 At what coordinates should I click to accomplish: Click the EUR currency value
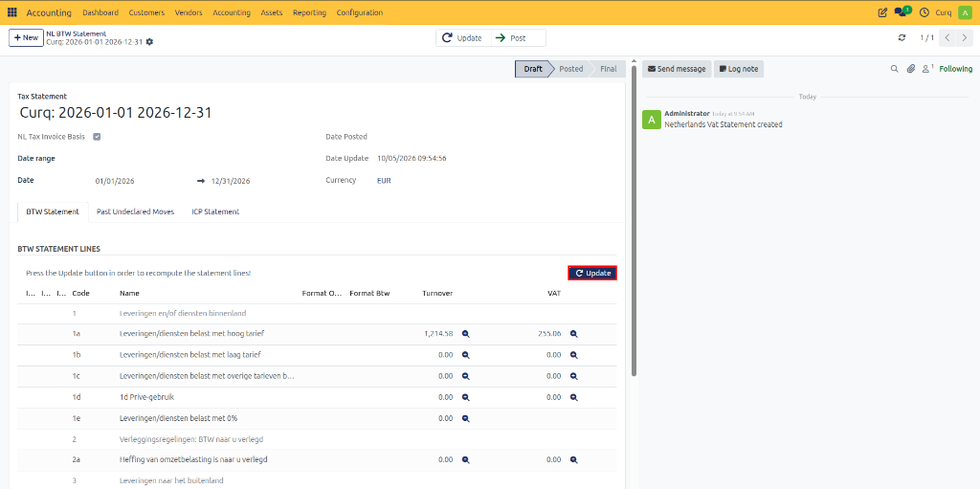[384, 180]
